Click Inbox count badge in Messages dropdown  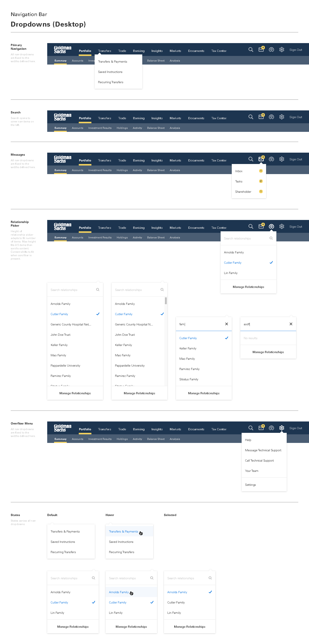coord(261,171)
